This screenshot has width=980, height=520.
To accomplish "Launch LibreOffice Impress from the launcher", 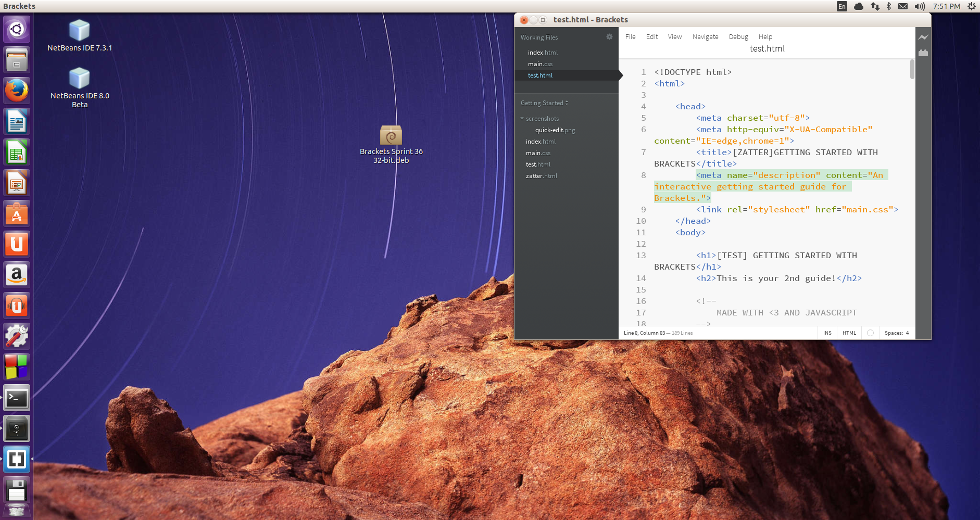I will 17,183.
